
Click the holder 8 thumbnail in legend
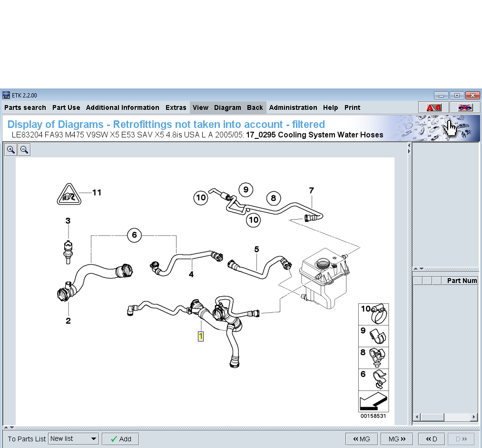[x=374, y=358]
